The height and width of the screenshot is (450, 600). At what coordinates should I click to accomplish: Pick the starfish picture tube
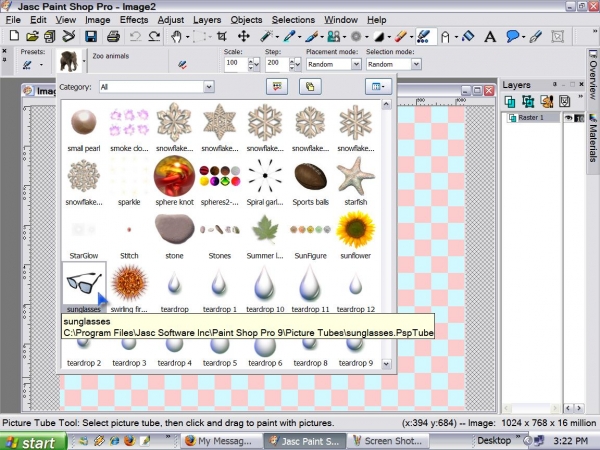[x=355, y=181]
